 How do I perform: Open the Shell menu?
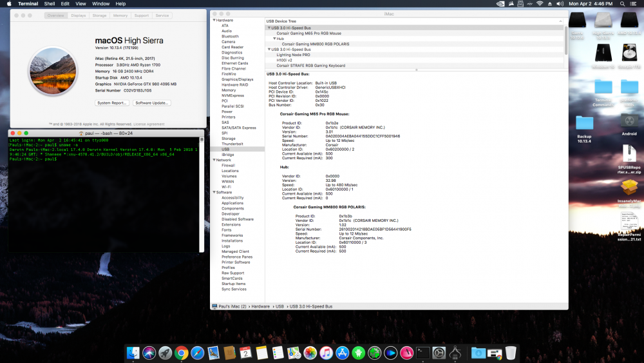tap(50, 4)
